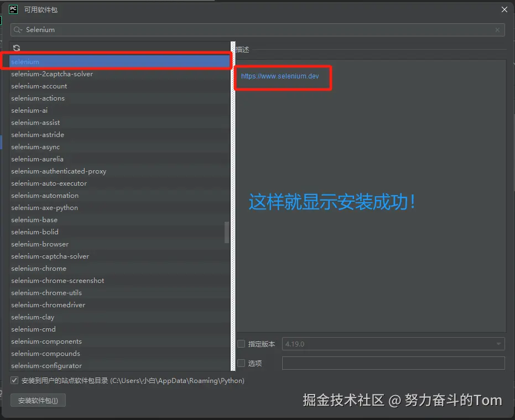Select selenium-compounds package
515x420 pixels.
tap(119, 353)
